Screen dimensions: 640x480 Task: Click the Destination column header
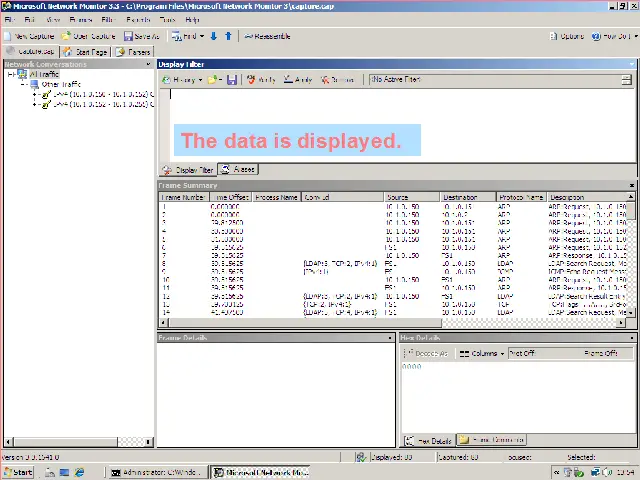[x=468, y=197]
